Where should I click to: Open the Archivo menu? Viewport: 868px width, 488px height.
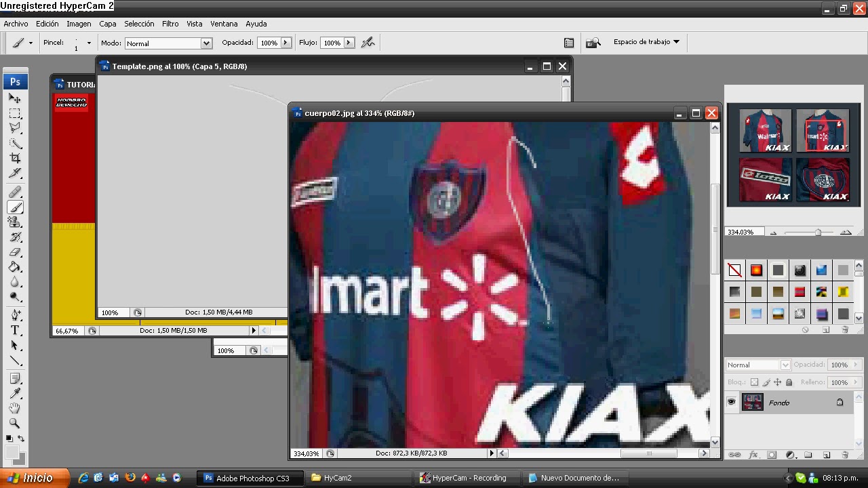16,24
